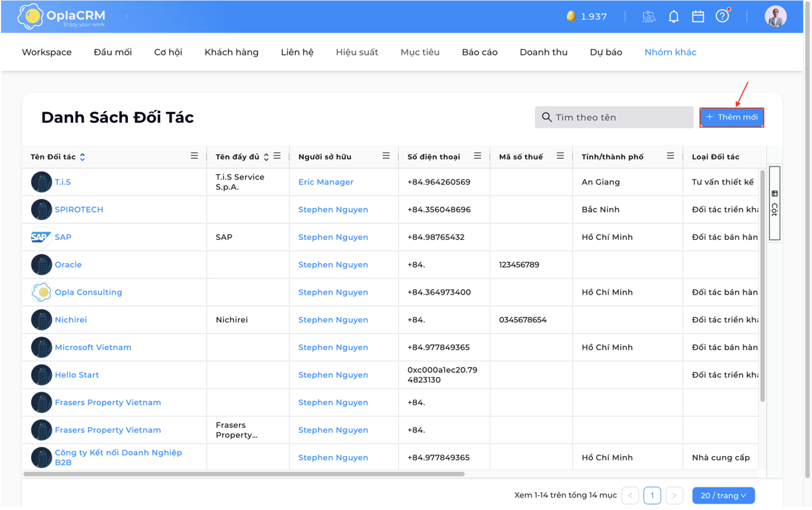812x510 pixels.
Task: Click phone number +84.964260569
Action: pos(439,182)
